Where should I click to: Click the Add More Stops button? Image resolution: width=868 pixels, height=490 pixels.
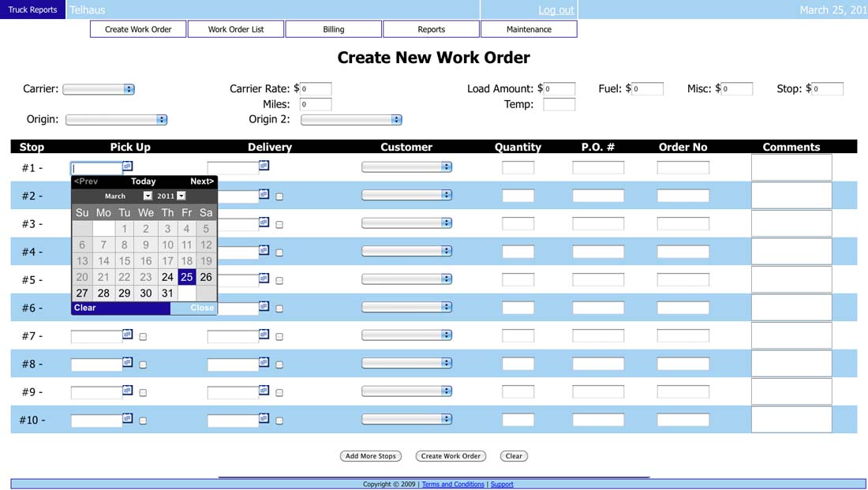point(371,456)
